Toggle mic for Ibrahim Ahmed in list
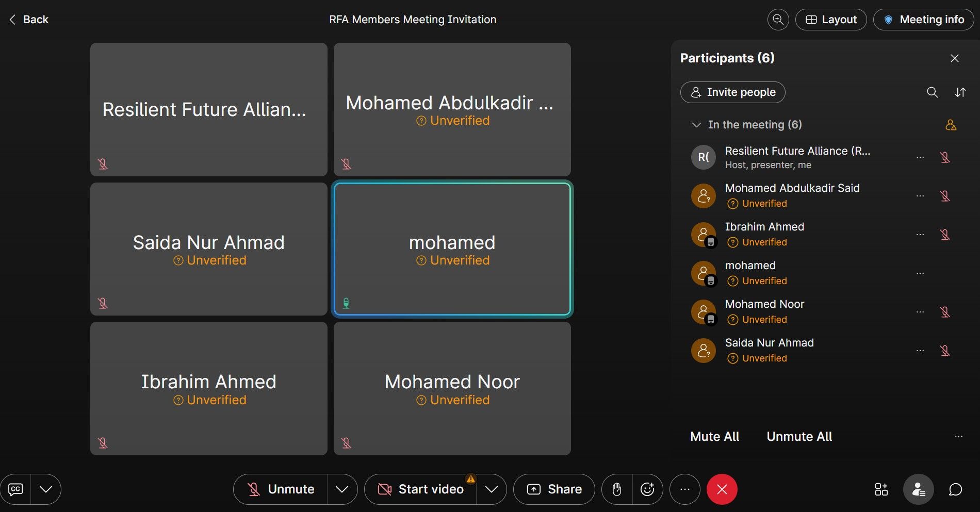Screen dimensions: 980x512 click(945, 235)
